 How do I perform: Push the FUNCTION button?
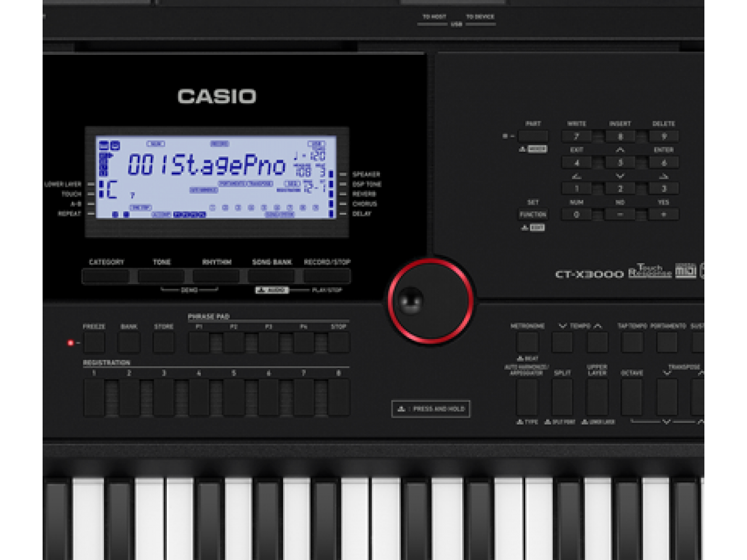pos(533,215)
